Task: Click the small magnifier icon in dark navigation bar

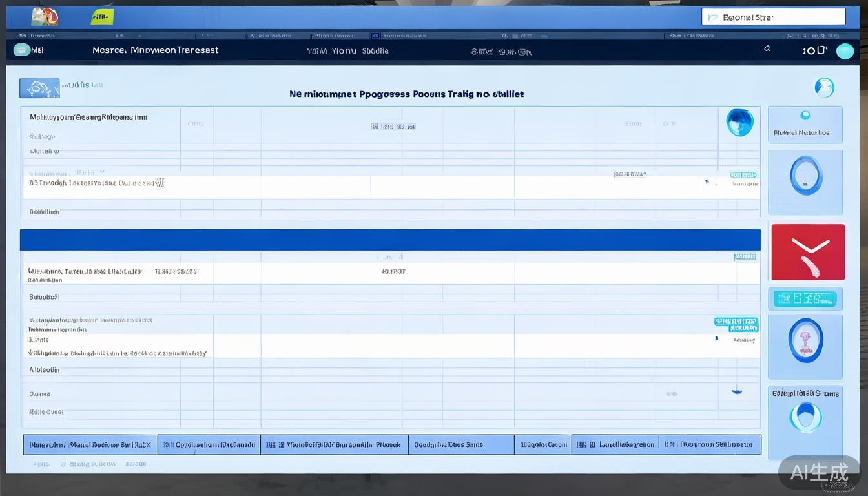Action: click(x=767, y=48)
